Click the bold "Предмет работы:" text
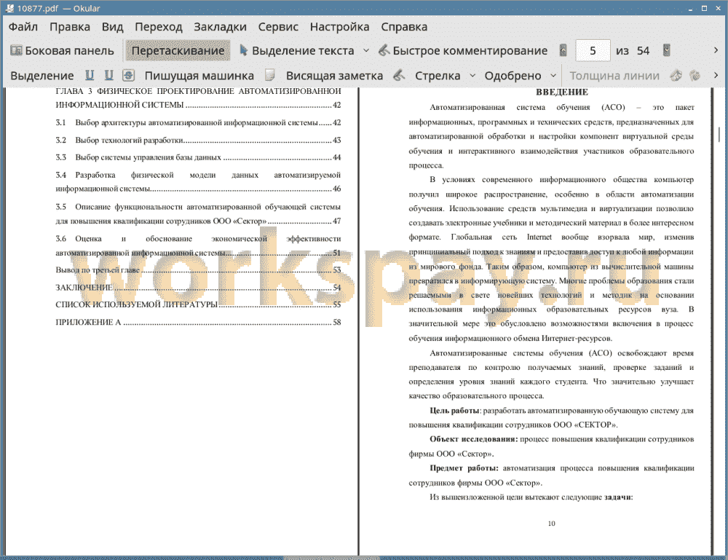The height and width of the screenshot is (560, 728). coord(464,468)
